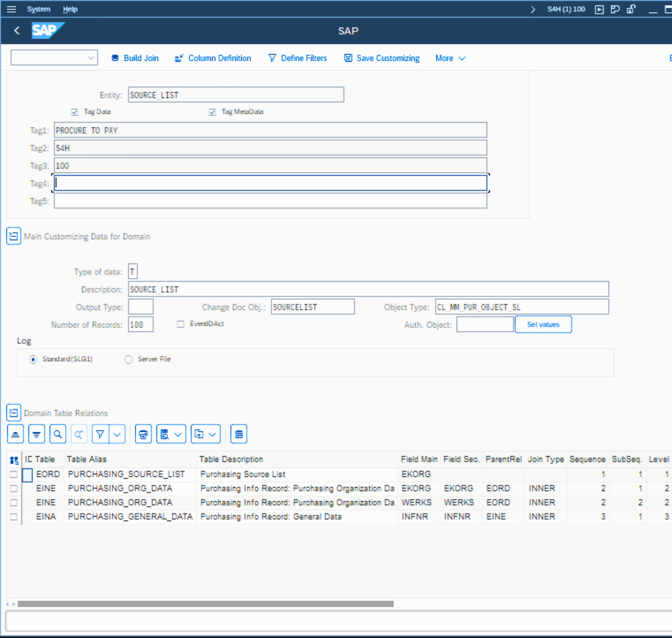Image resolution: width=672 pixels, height=638 pixels.
Task: Open the filter options dropdown arrow
Action: 117,434
